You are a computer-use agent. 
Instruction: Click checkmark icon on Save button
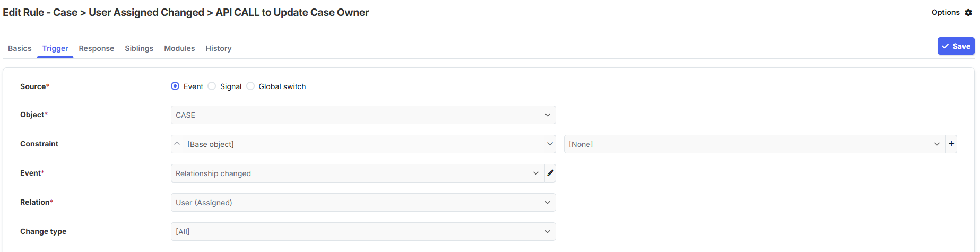tap(946, 46)
